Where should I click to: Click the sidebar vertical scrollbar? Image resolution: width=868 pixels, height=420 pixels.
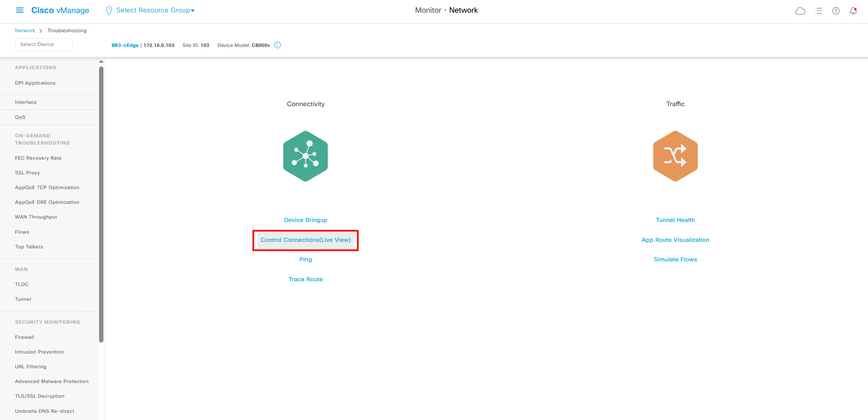101,204
